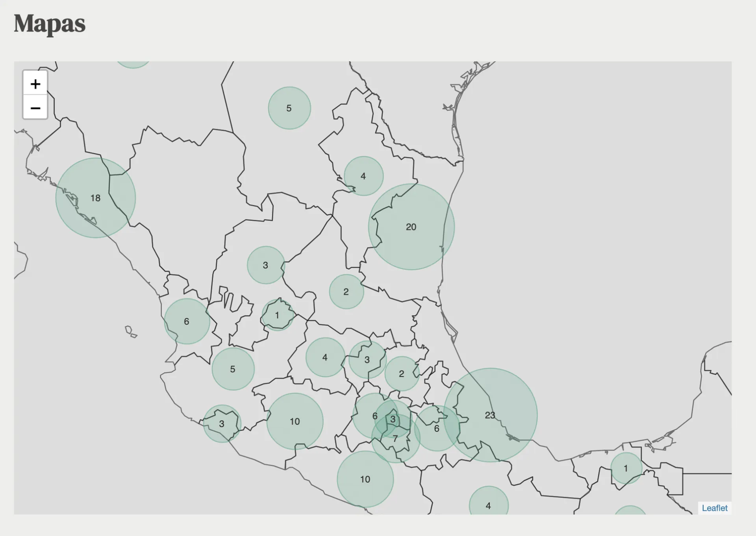Click the map bubble with value 1 in the southeast

626,468
